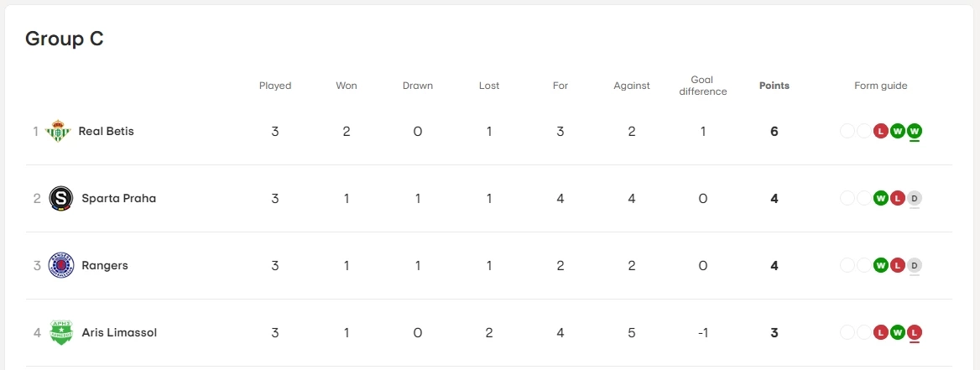
Task: Click Real Betis latest win form badge
Action: click(x=915, y=131)
